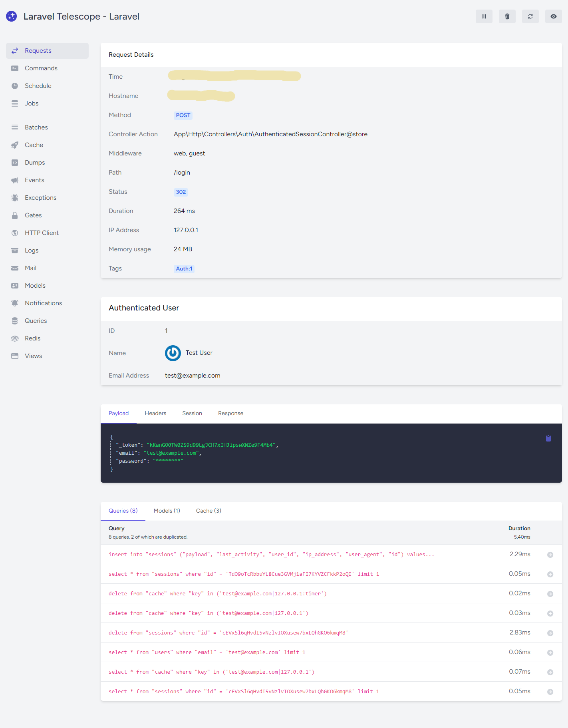Click the select from users query text
Viewport: 568px width, 728px height.
[x=207, y=652]
